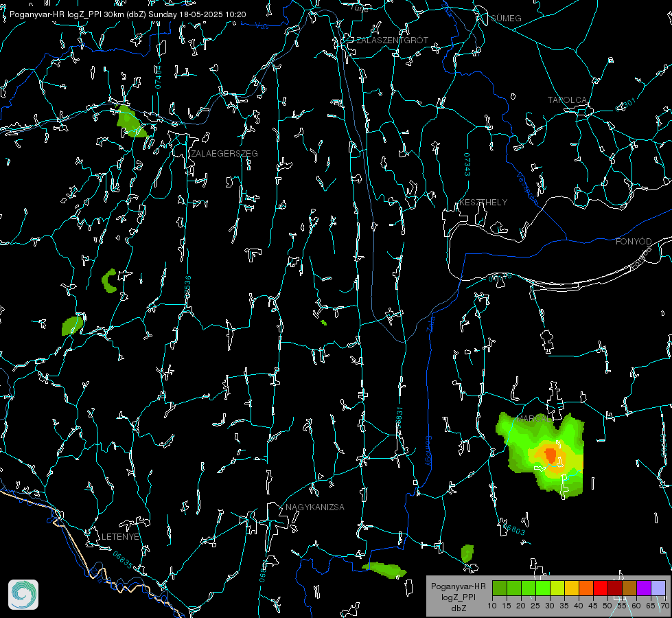
Task: Select the KESZTHELY town label
Action: pos(483,202)
